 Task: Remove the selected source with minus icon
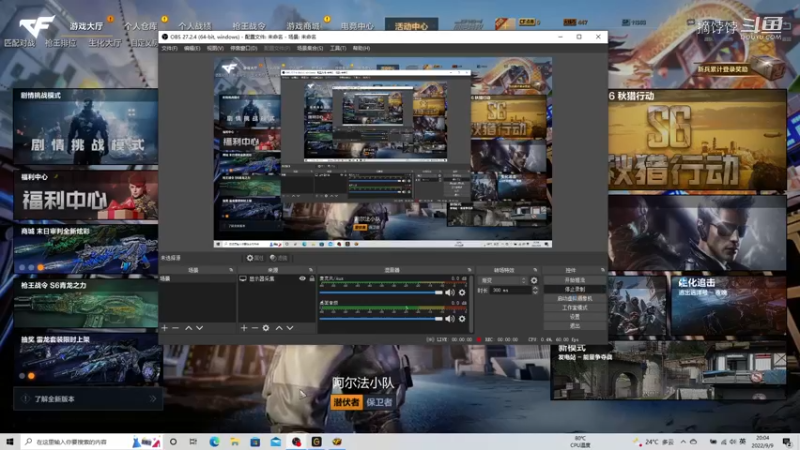255,328
